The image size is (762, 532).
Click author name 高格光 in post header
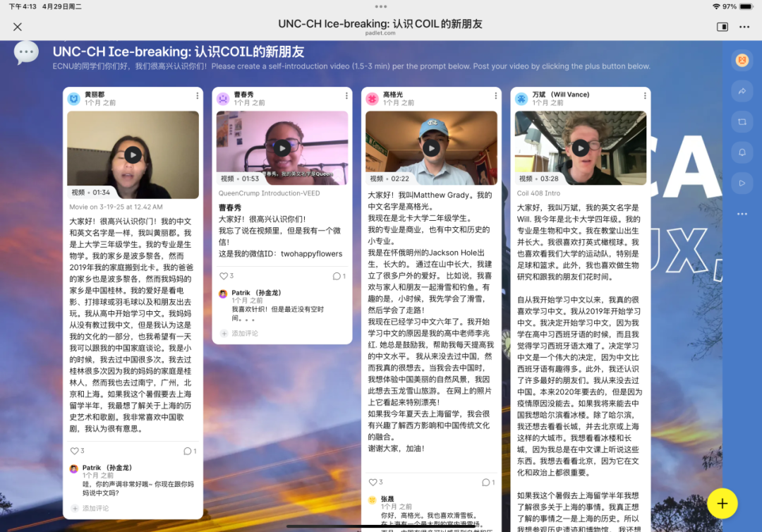[x=393, y=95]
